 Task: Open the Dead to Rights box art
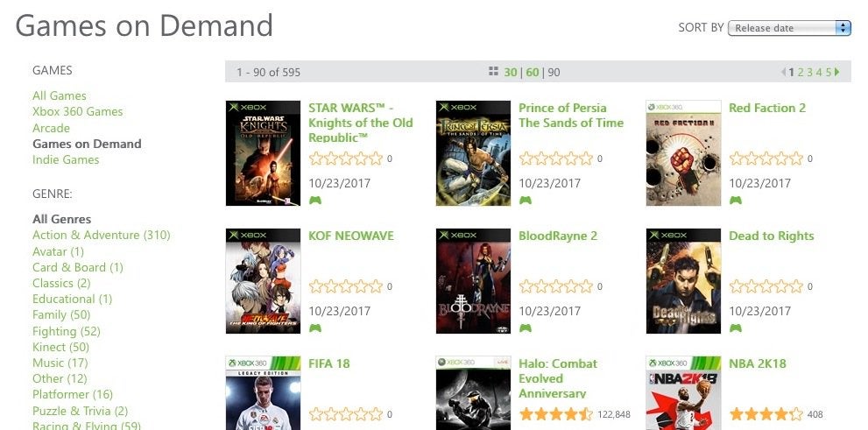684,281
